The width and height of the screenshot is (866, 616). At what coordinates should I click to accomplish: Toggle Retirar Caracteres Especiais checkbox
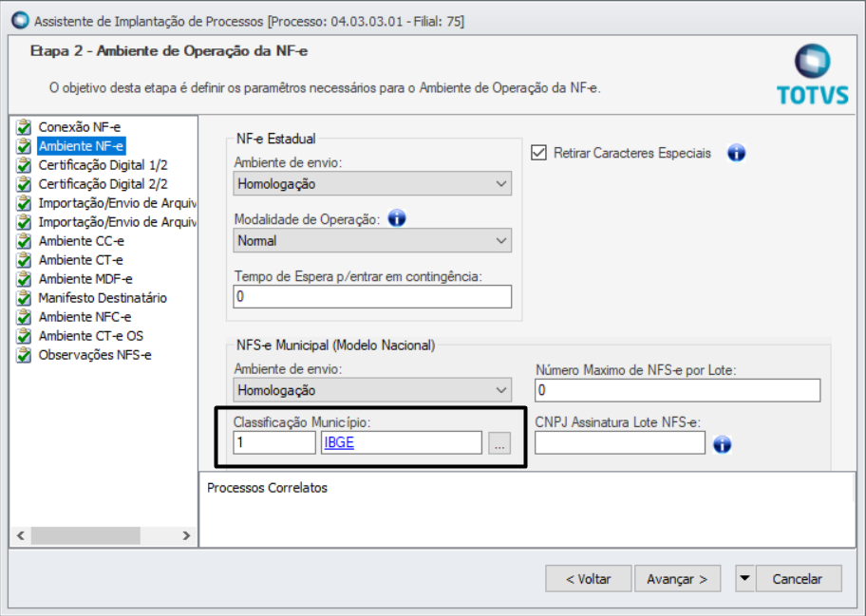(x=538, y=153)
